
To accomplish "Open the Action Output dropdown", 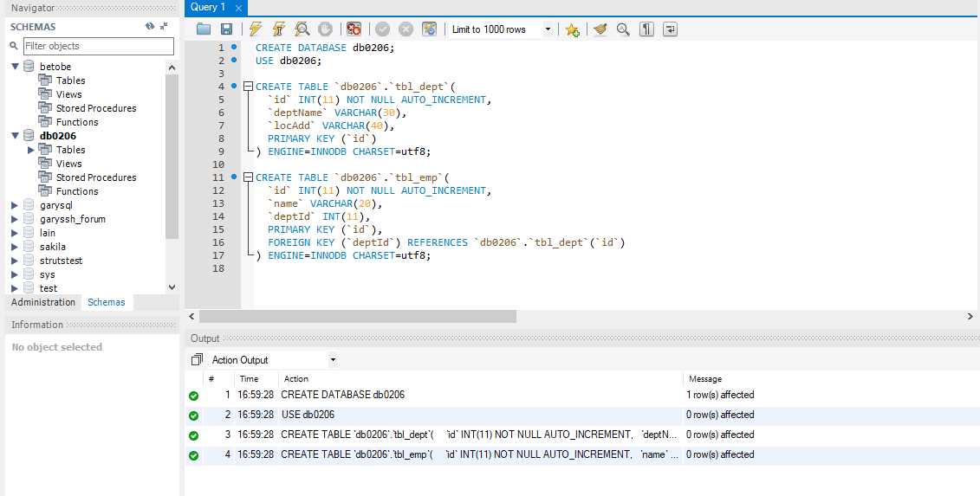I will tap(333, 360).
